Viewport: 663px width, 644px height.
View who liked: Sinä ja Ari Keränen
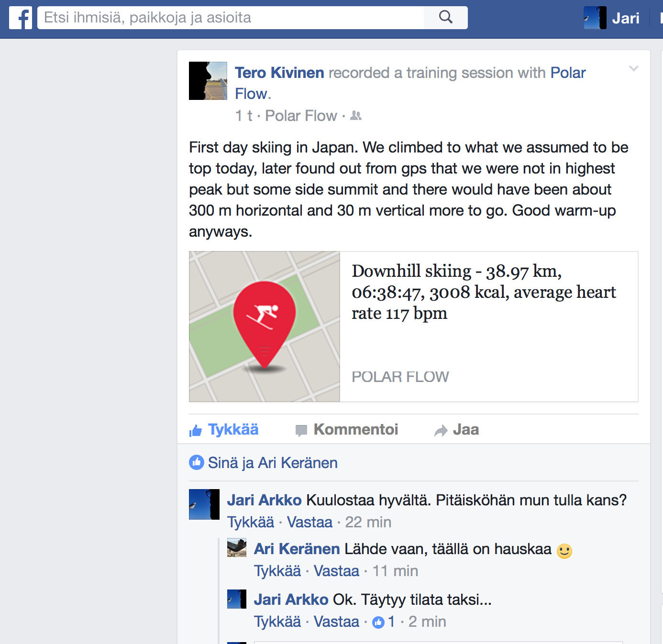pos(273,463)
